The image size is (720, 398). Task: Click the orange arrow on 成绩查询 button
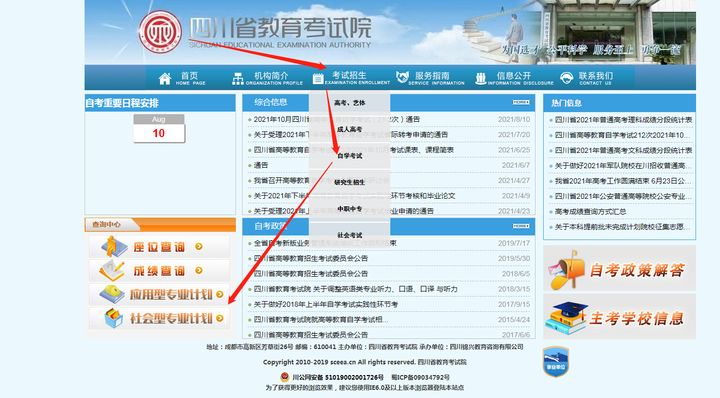199,270
